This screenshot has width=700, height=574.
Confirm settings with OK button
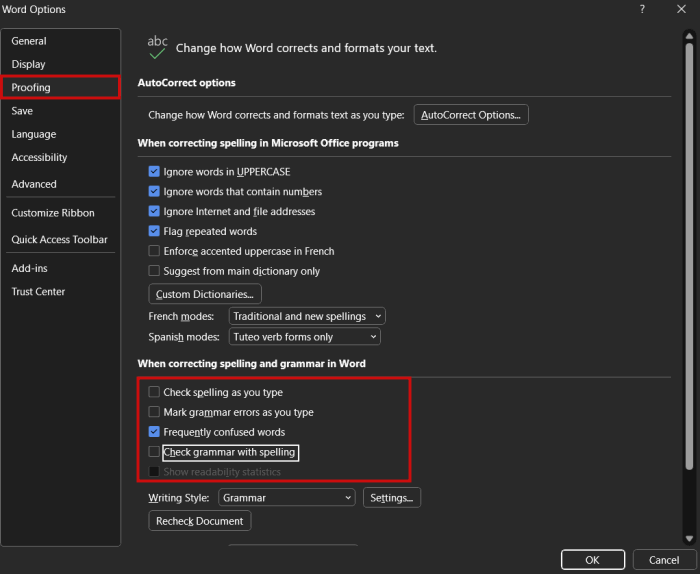592,560
